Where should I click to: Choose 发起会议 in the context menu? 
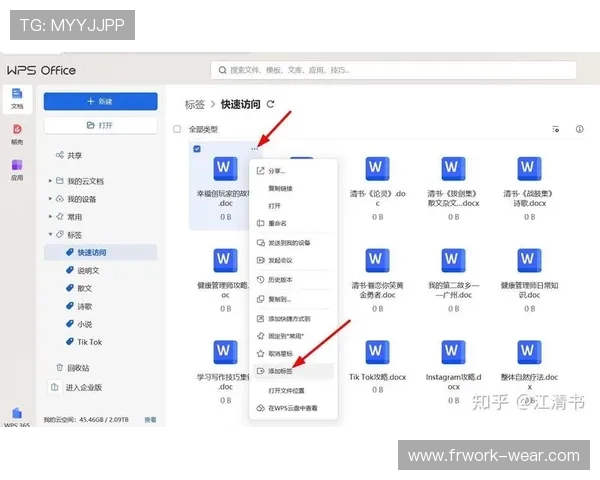point(293,260)
